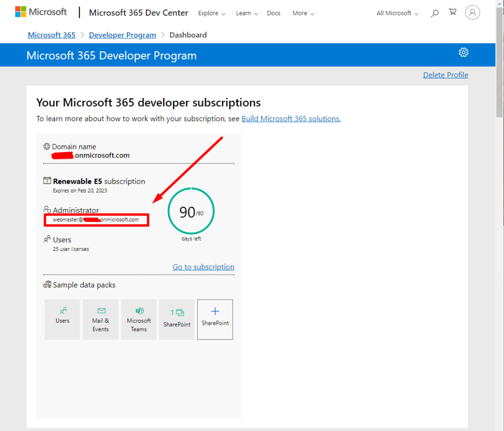Screen dimensions: 504x431
Task: Click the Microsoft logo
Action: coord(41,12)
